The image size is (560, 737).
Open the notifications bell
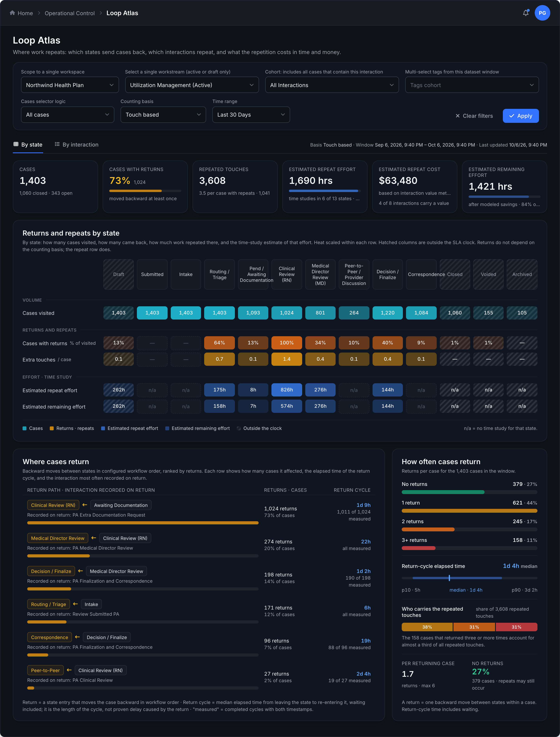tap(526, 13)
